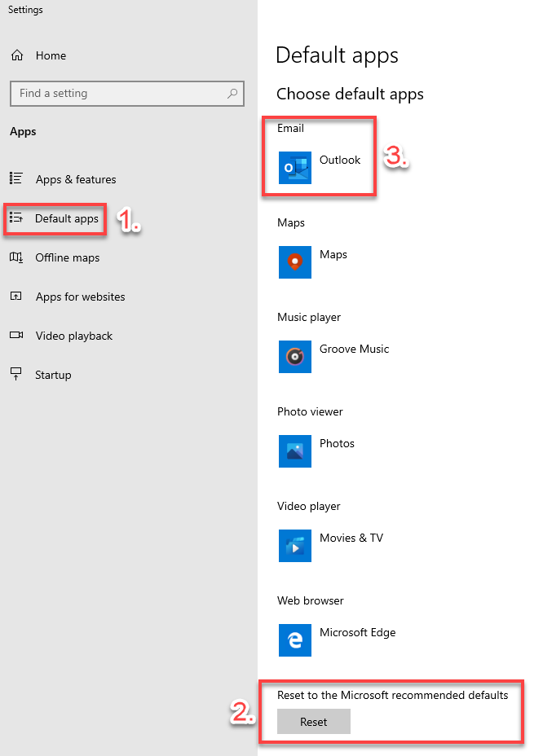This screenshot has width=543, height=756.
Task: Click the Photos app icon
Action: [295, 451]
